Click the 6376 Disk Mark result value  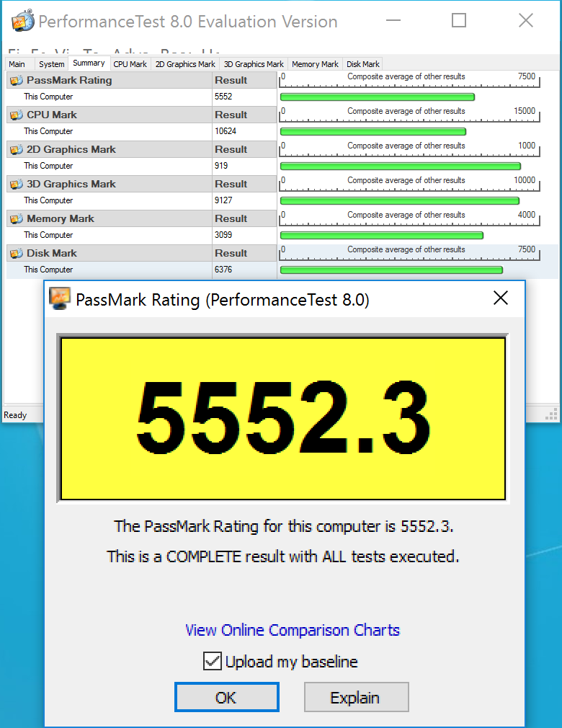point(223,270)
